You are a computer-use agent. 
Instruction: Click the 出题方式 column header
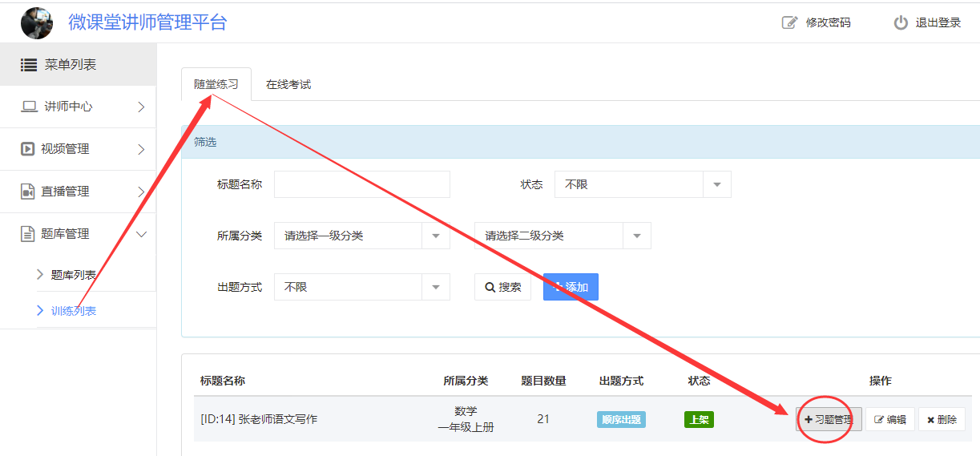pyautogui.click(x=621, y=381)
